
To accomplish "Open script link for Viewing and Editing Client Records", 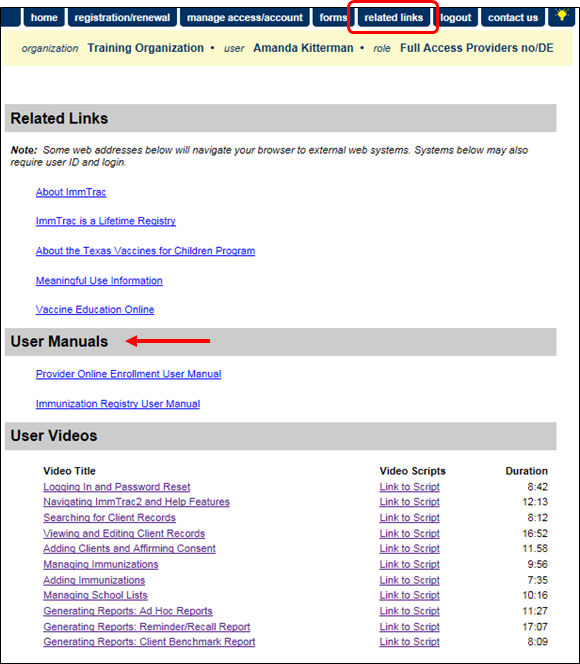I will tap(409, 534).
